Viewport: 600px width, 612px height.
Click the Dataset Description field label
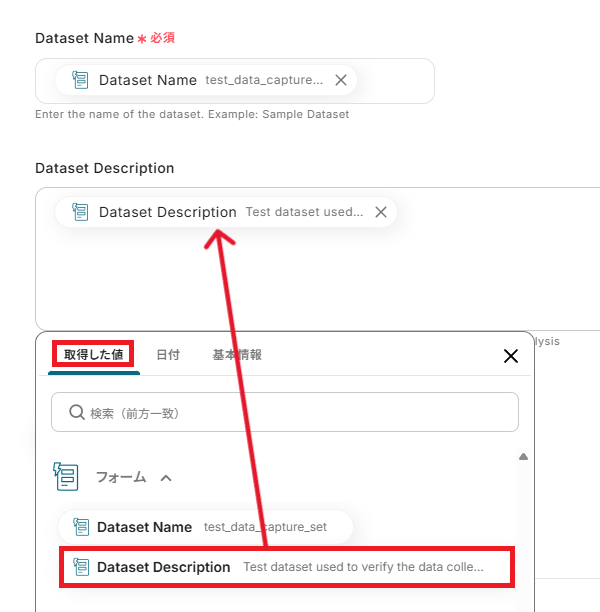105,168
